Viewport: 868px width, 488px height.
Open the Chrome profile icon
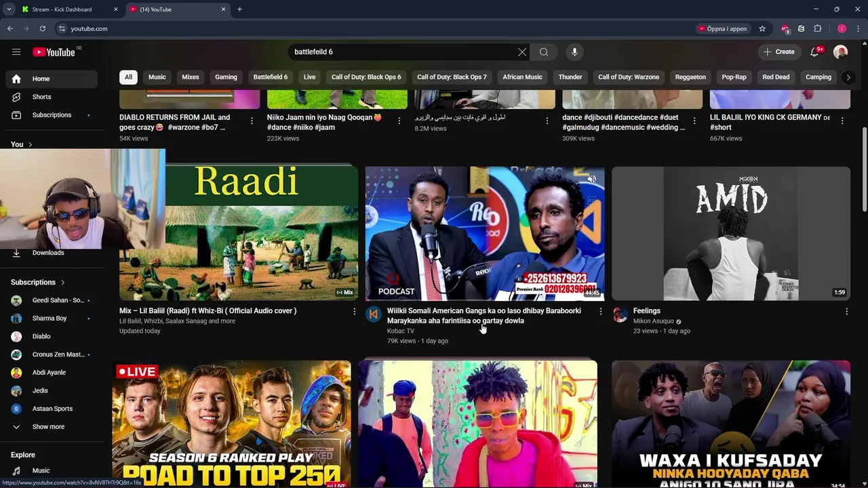(842, 28)
